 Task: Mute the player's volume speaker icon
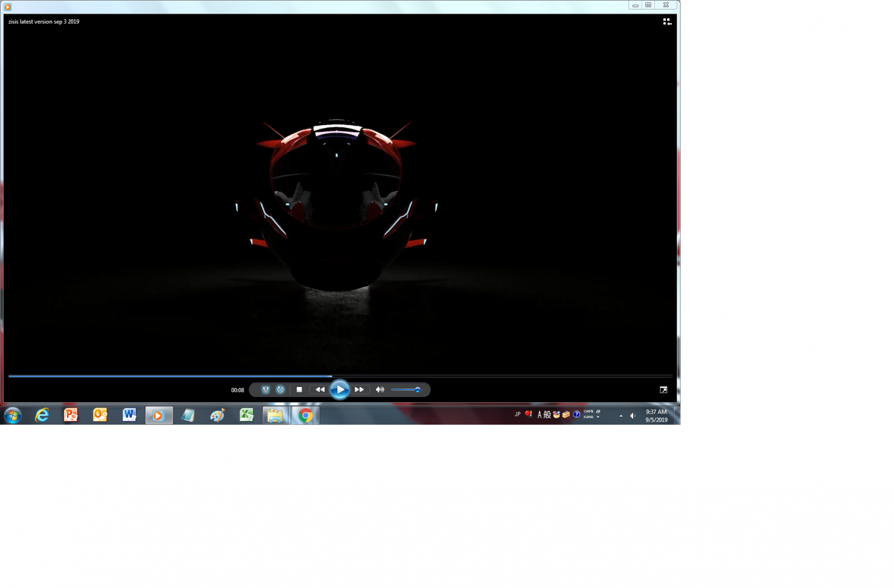tap(380, 390)
